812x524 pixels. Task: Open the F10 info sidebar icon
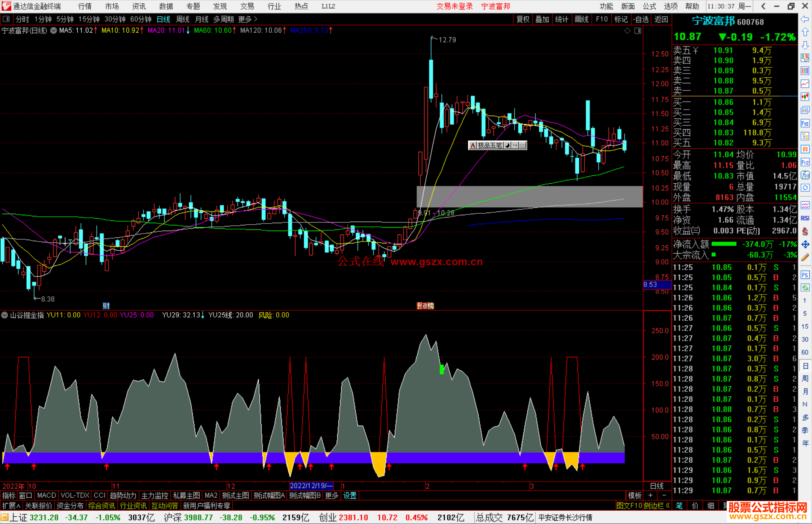805,123
